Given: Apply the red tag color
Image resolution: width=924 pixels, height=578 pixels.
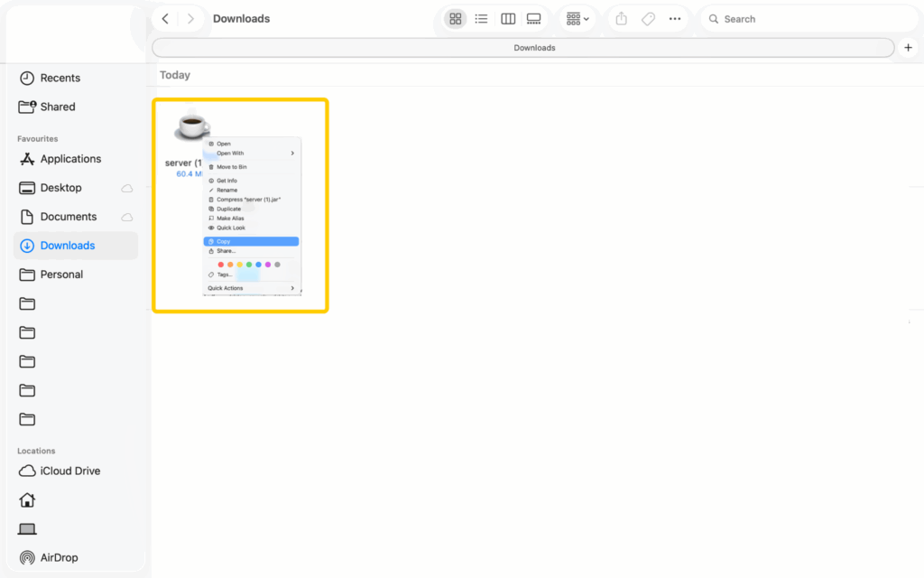Looking at the screenshot, I should pyautogui.click(x=221, y=265).
